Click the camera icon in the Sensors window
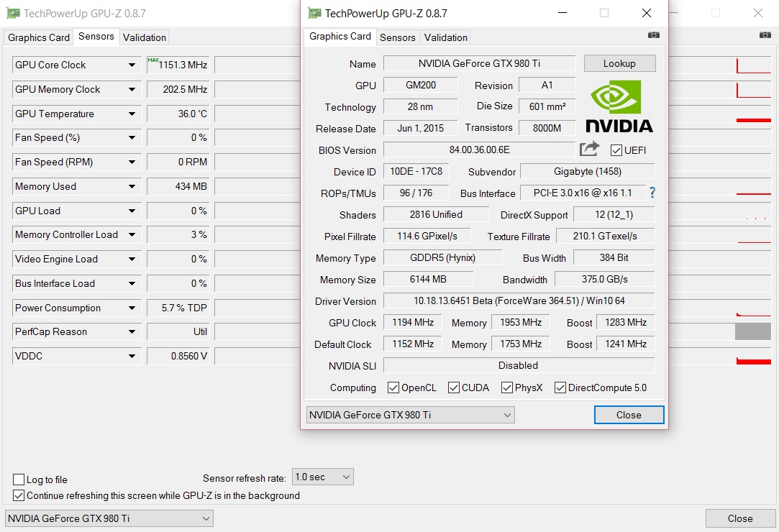Screen dimensions: 779x532 pos(765,35)
